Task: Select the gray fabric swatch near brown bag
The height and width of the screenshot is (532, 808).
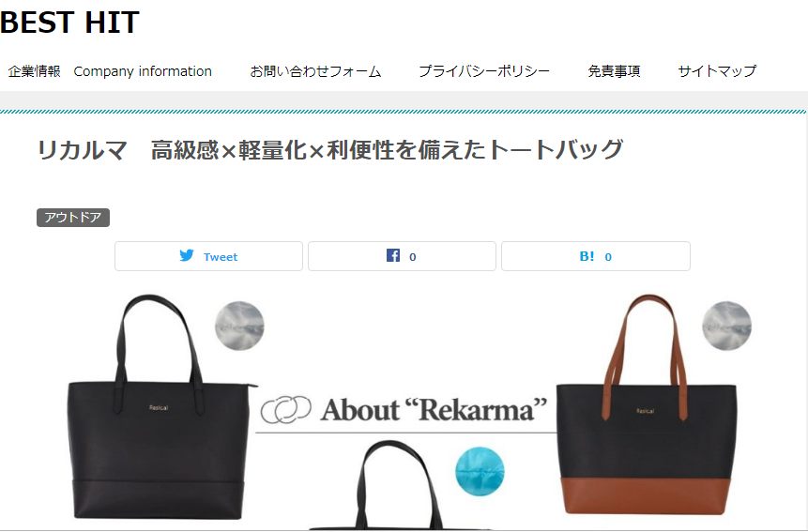Action: tap(726, 326)
